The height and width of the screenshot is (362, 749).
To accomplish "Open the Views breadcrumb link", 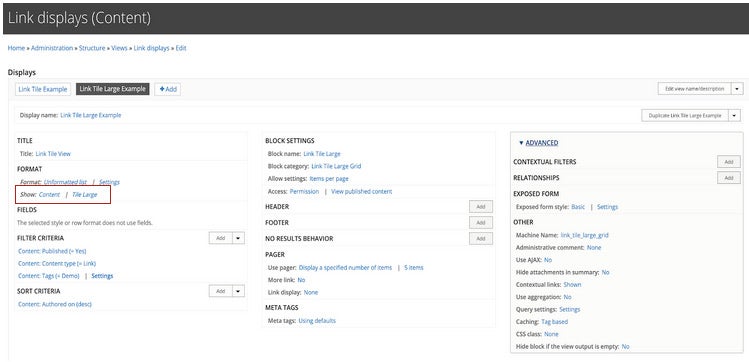I will click(x=119, y=48).
